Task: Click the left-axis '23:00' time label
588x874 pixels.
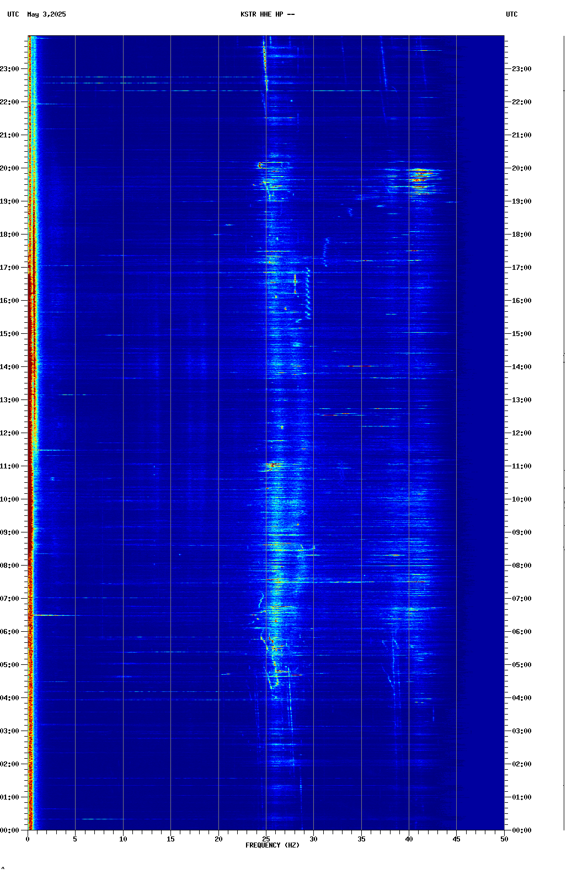Action: (9, 69)
